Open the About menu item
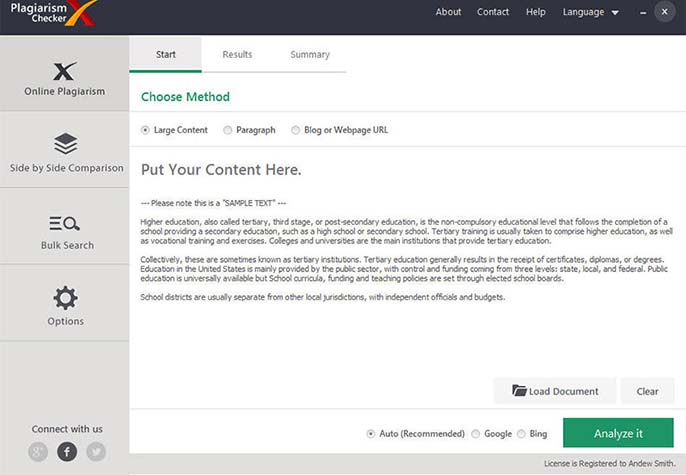The image size is (686, 475). coord(448,12)
